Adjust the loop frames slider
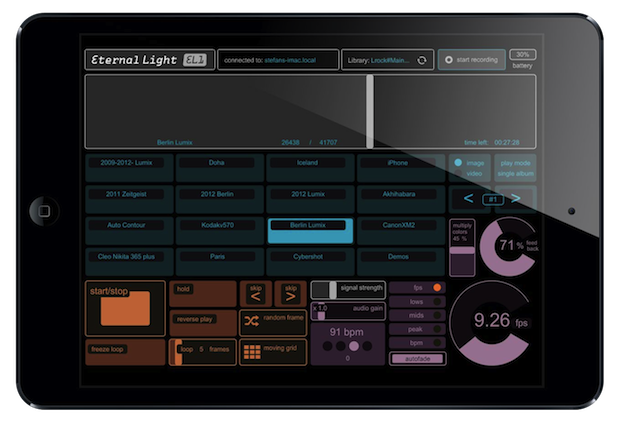Viewport: 620px width, 438px height. pos(203,352)
